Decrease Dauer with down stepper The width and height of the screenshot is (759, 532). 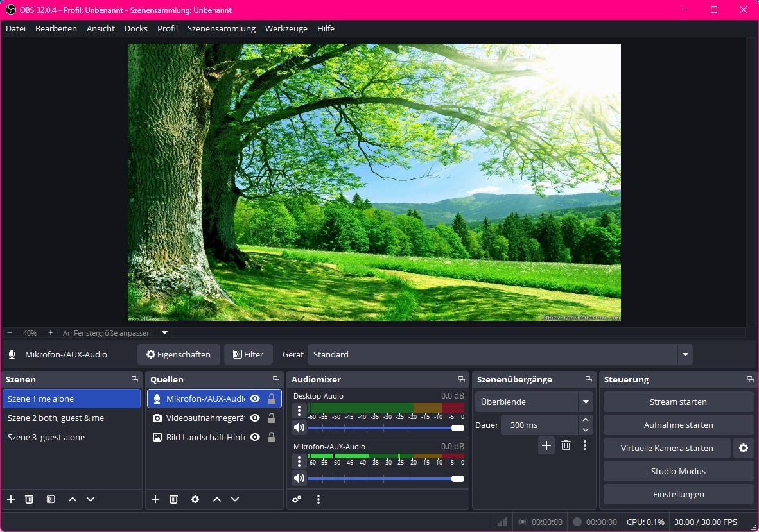[x=586, y=430]
